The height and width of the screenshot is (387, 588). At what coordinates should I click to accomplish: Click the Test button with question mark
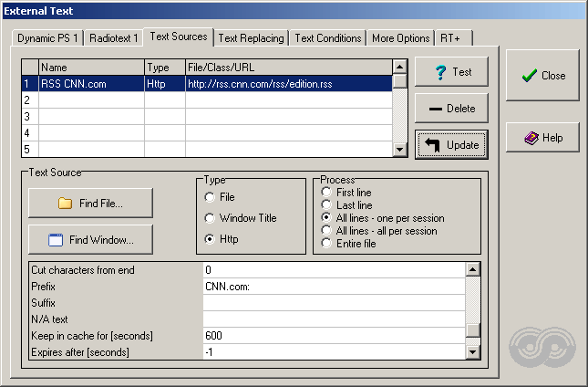451,72
